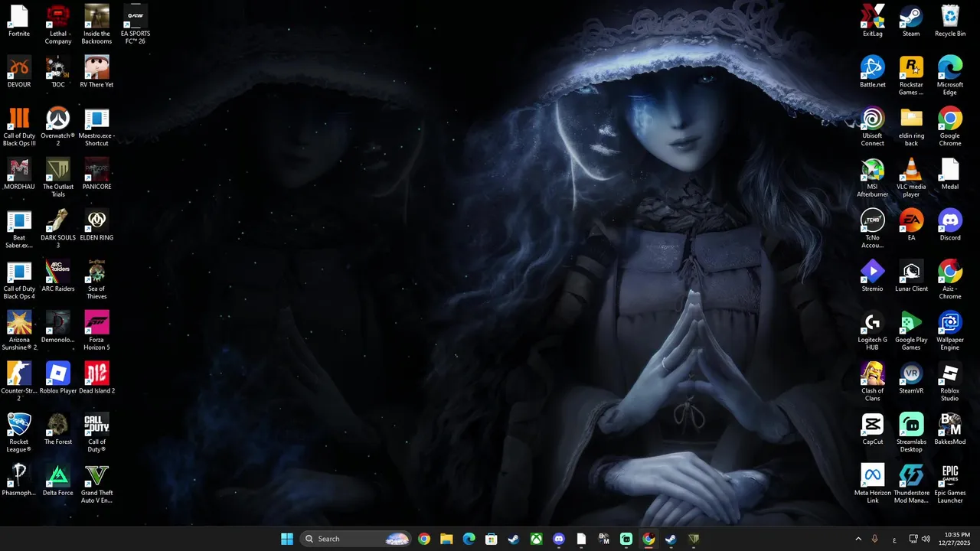Open DARK SOULS 3 shortcut

(x=58, y=229)
